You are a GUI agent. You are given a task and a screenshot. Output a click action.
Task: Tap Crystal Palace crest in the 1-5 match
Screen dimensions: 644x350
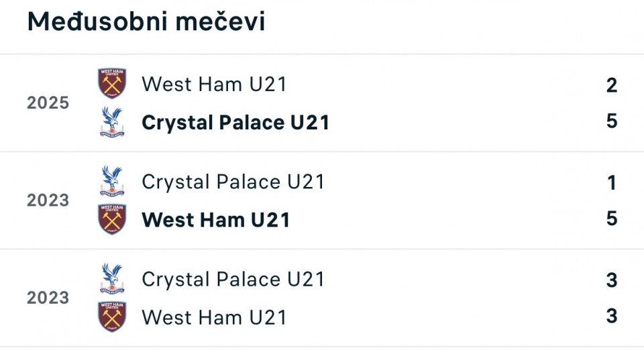112,181
